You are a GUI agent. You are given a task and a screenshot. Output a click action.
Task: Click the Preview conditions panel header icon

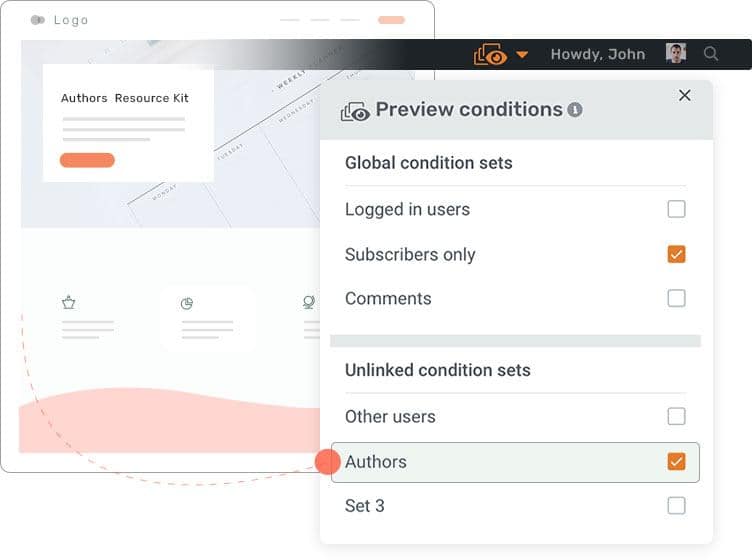point(355,111)
